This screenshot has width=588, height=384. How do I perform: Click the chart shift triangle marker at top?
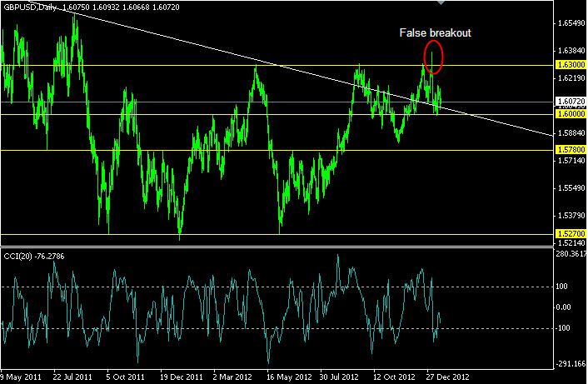tap(441, 2)
